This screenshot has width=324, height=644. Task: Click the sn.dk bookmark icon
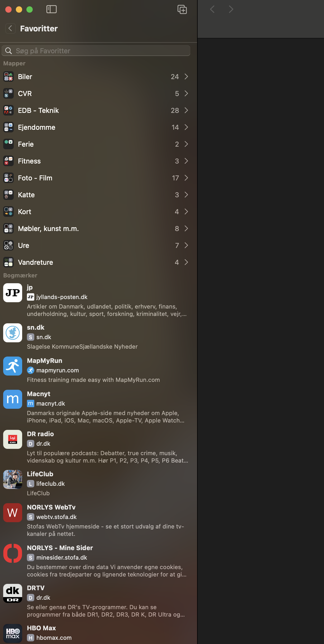[x=13, y=333]
